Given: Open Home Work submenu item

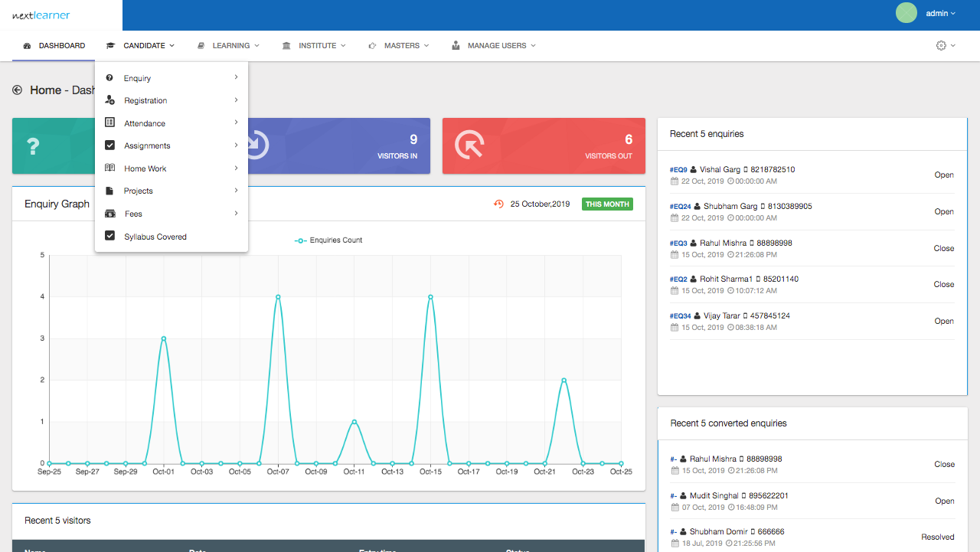Looking at the screenshot, I should [171, 168].
